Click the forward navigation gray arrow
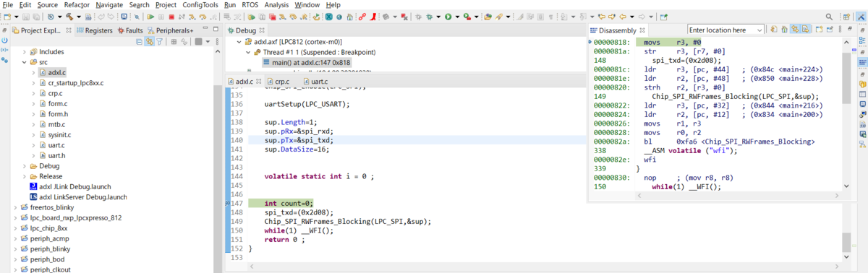The width and height of the screenshot is (868, 273). (x=642, y=16)
